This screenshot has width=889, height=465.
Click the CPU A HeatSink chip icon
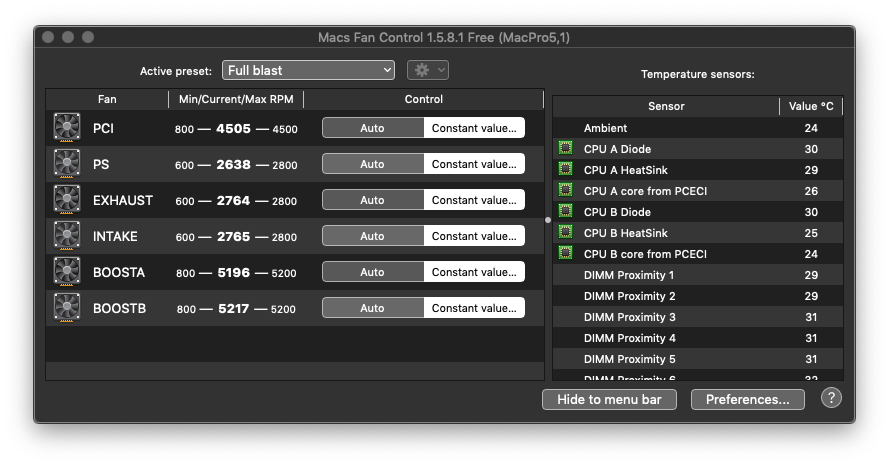click(x=565, y=169)
